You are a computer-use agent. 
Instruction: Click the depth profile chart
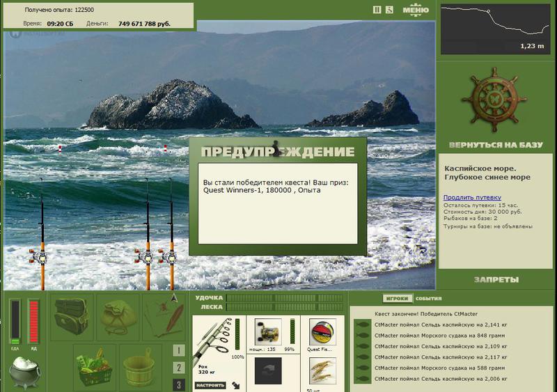[495, 29]
